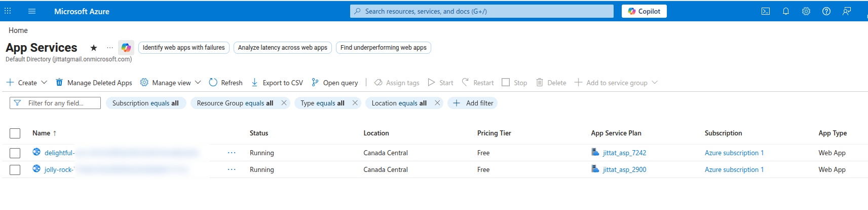Open Azure subscription 1 link in delightful- row
Screen dimensions: 868x210
pos(734,153)
